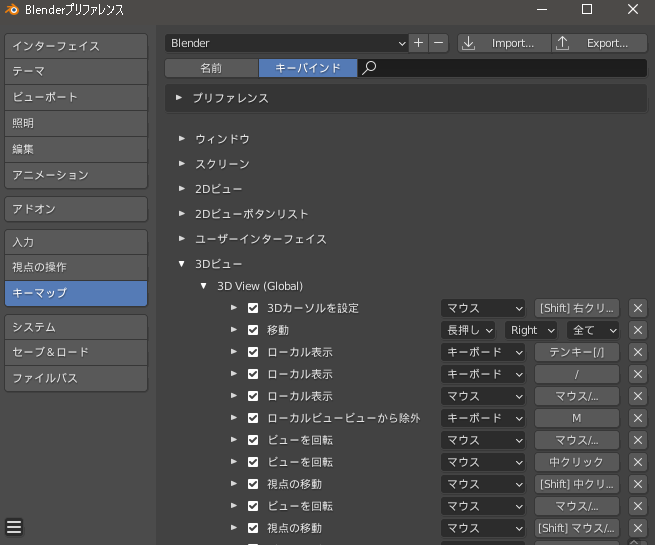Screen dimensions: 655x545
Task: Open the アドオン preferences section
Action: pos(76,209)
